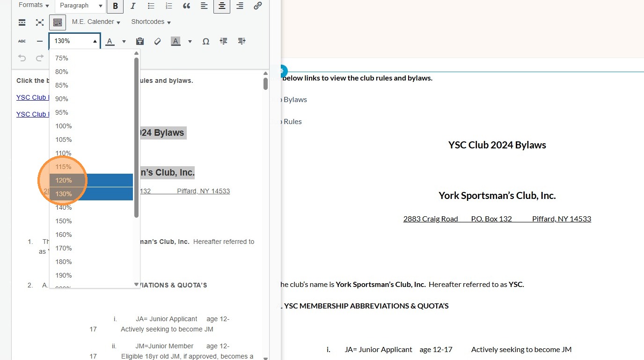Open the Formats dropdown

point(34,5)
